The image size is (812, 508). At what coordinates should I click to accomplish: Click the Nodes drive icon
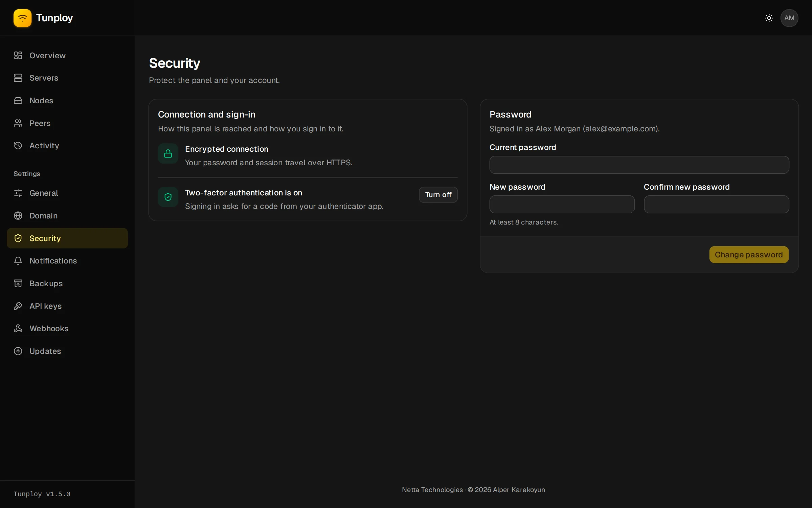18,101
